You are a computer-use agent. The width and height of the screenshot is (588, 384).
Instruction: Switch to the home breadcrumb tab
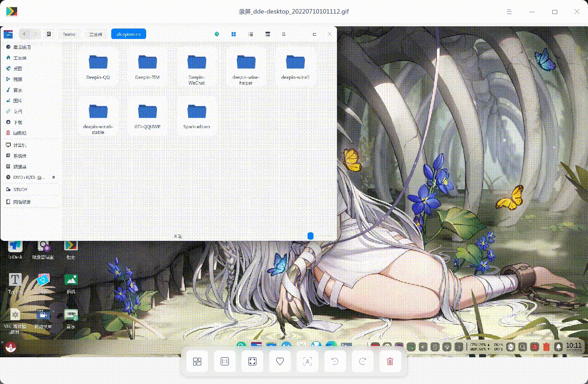[69, 34]
